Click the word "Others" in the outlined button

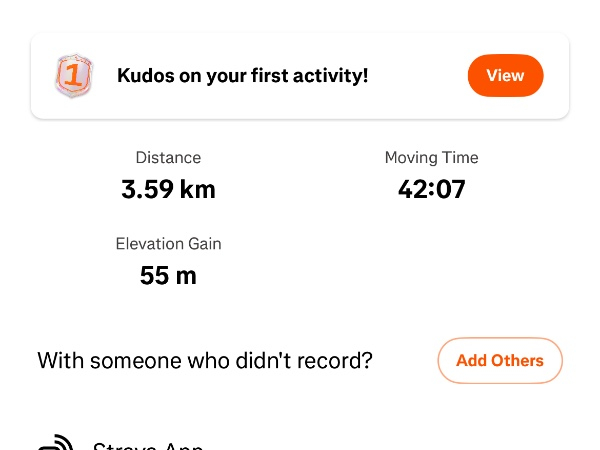[519, 361]
